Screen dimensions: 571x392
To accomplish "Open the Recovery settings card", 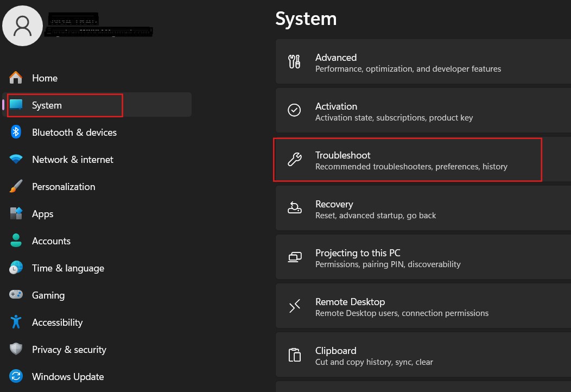I will pyautogui.click(x=423, y=208).
